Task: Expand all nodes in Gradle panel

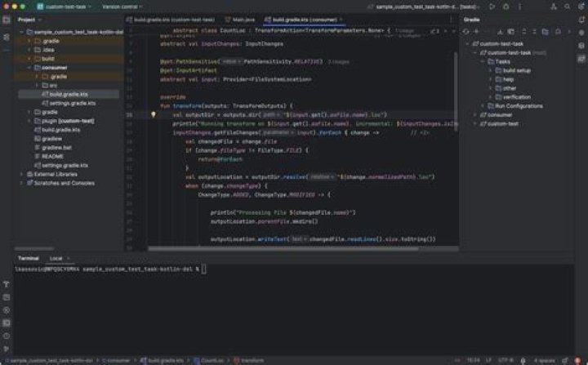Action: point(523,32)
